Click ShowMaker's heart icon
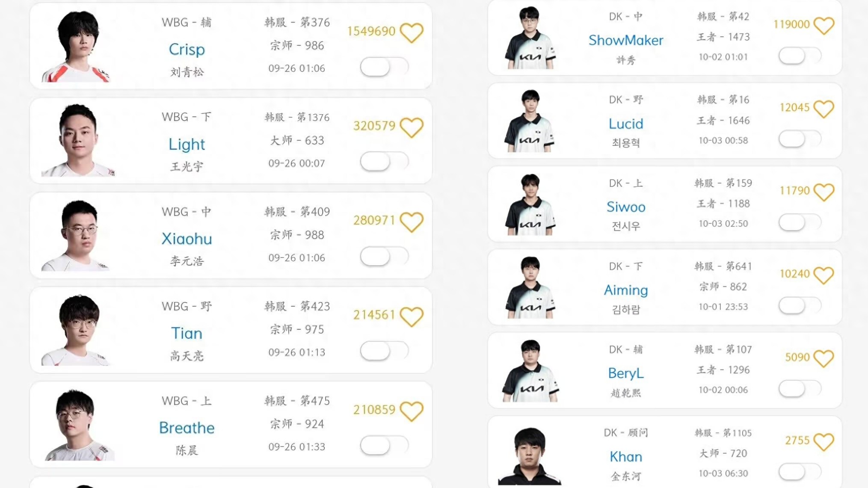The height and width of the screenshot is (488, 868). pos(824,25)
